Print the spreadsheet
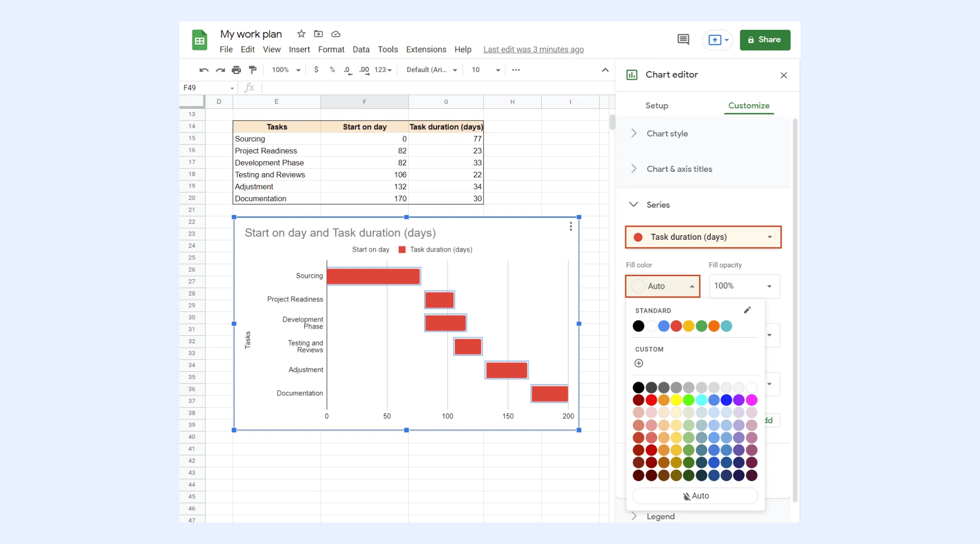 pos(236,70)
